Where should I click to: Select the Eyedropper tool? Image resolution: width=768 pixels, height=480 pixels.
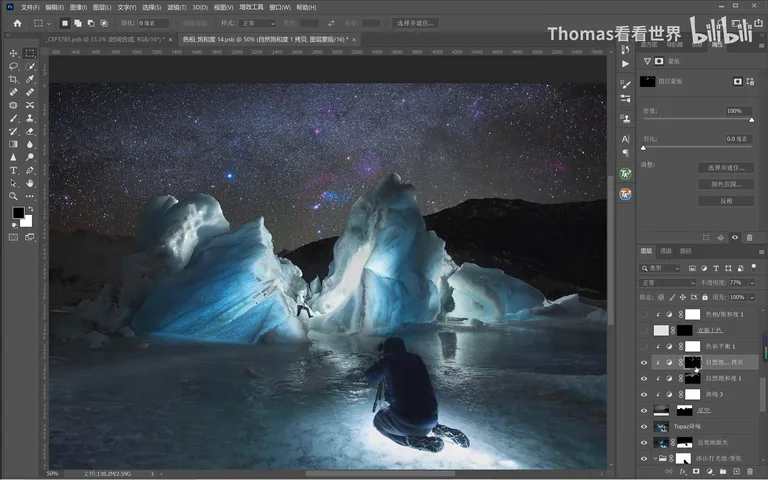[30, 79]
